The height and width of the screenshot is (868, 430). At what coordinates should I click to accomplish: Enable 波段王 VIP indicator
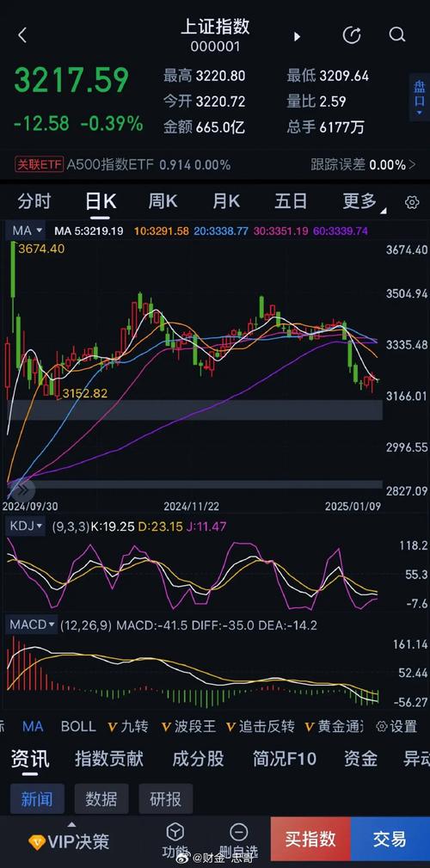[188, 726]
